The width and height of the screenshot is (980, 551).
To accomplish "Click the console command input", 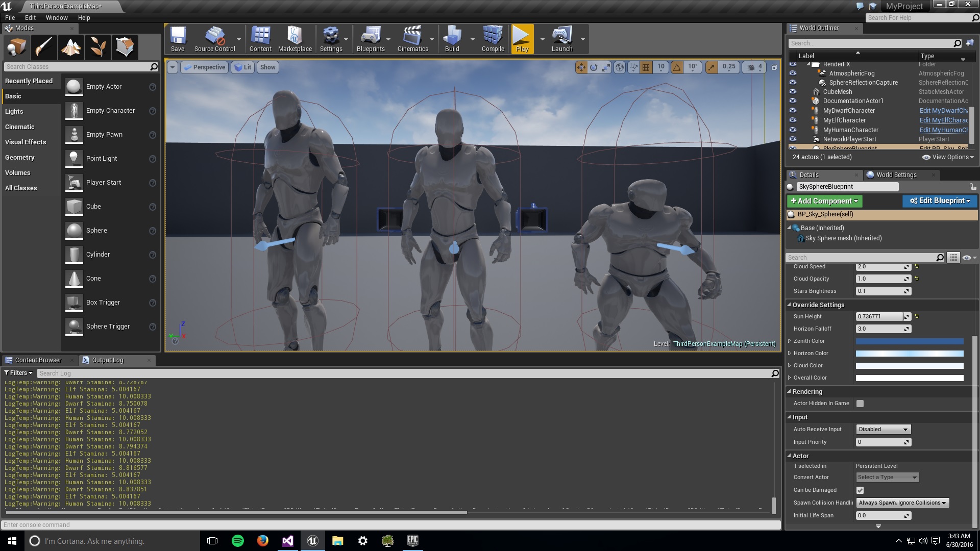I will [x=391, y=525].
